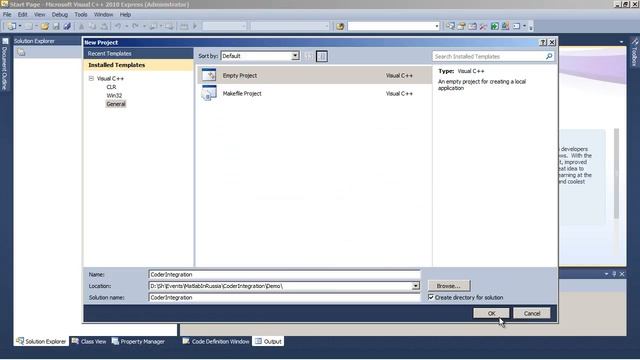Click the Save toolbar icon
Image resolution: width=640 pixels, height=360 pixels.
click(56, 27)
